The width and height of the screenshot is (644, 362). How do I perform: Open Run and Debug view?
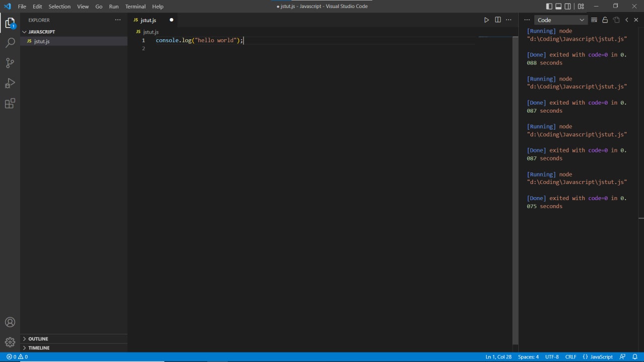pyautogui.click(x=10, y=83)
